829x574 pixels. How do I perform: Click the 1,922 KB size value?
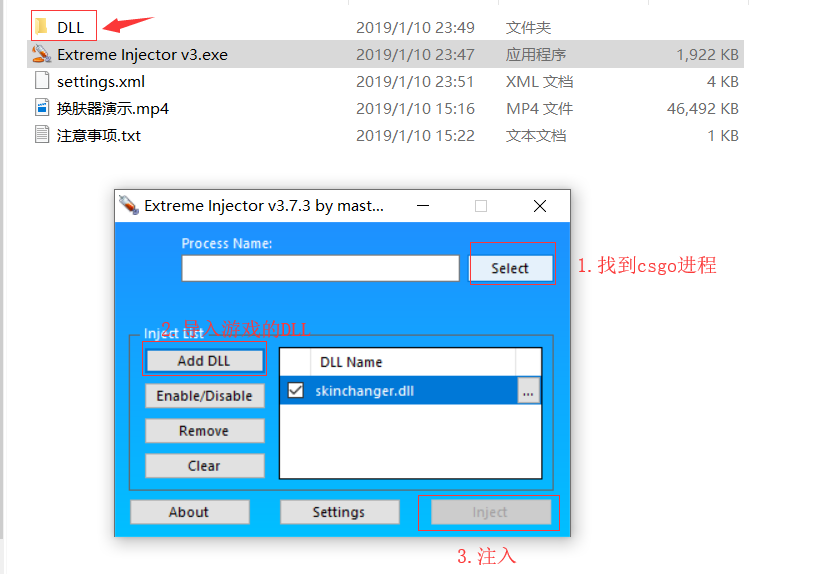coord(707,54)
